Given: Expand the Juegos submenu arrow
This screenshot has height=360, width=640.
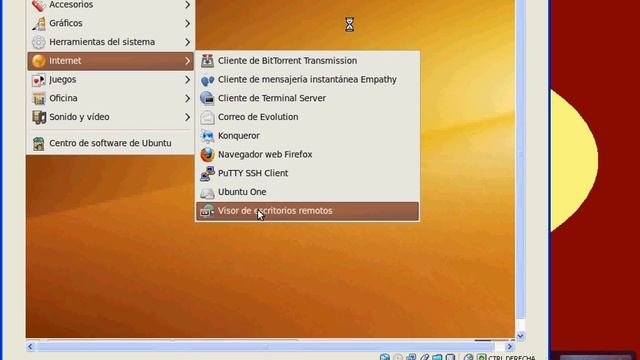Looking at the screenshot, I should point(187,80).
